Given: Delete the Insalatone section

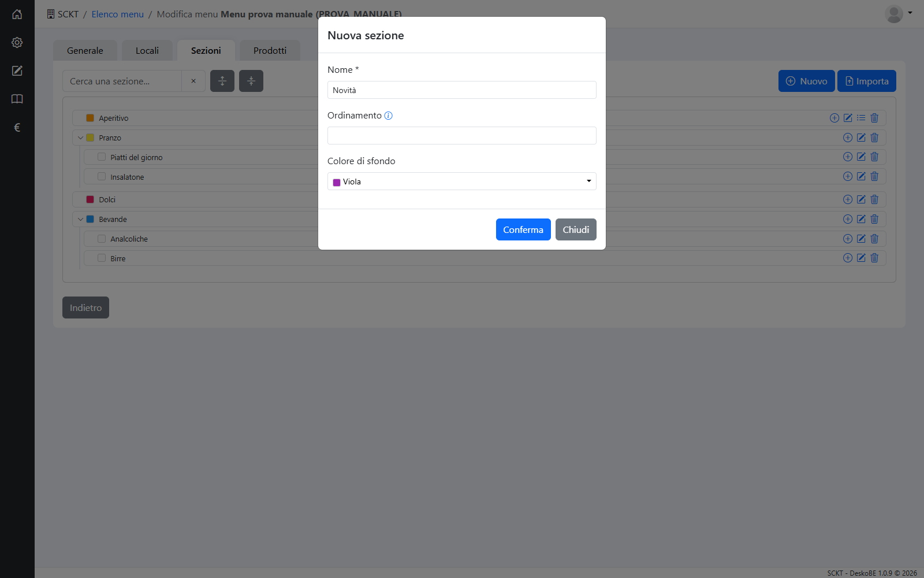Looking at the screenshot, I should (874, 176).
